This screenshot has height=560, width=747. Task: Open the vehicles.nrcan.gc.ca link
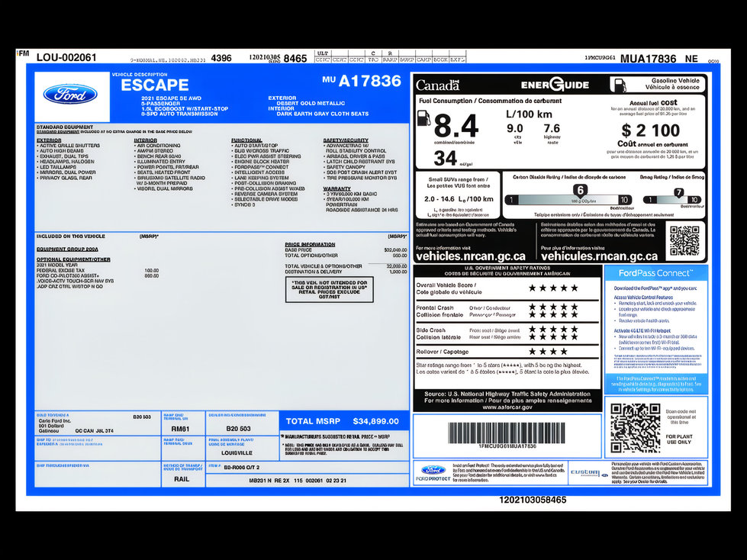pyautogui.click(x=471, y=256)
